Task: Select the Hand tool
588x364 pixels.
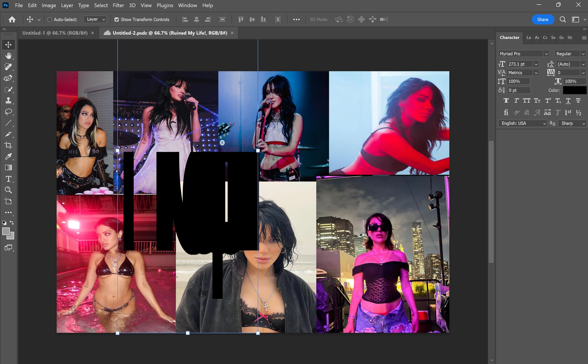Action: tap(8, 56)
